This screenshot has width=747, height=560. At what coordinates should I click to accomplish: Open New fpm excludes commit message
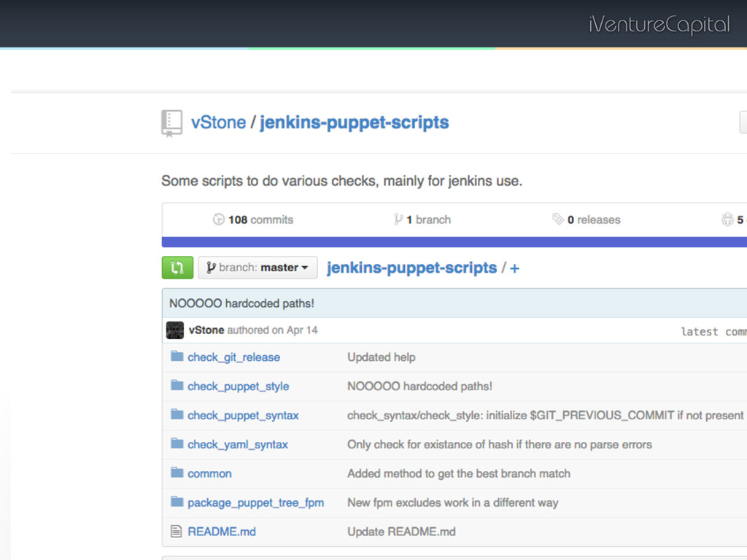tap(452, 502)
